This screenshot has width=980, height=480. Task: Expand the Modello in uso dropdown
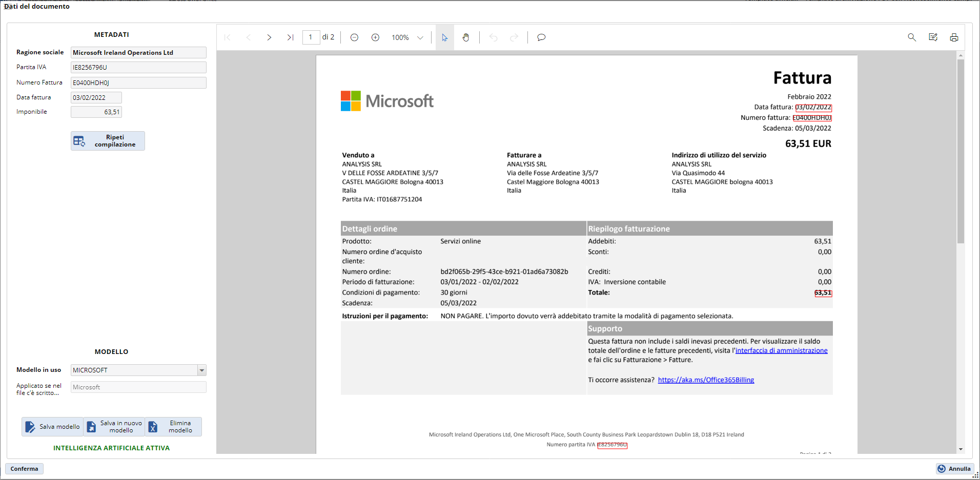(x=202, y=370)
